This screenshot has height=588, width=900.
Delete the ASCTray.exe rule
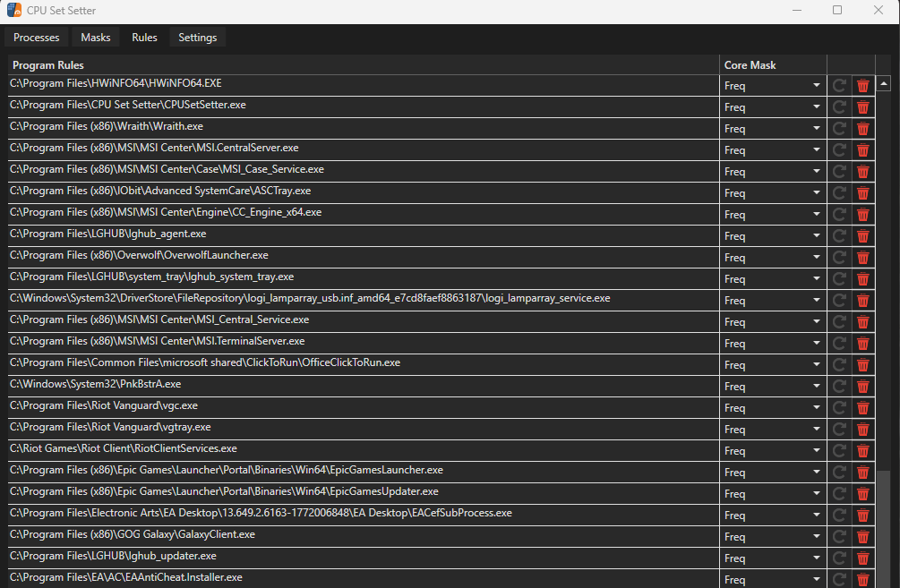862,193
